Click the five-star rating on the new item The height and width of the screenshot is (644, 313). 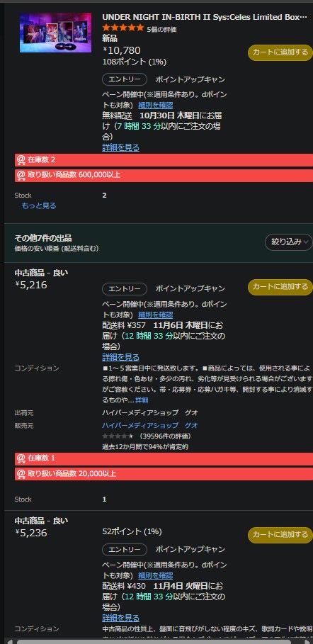point(123,28)
